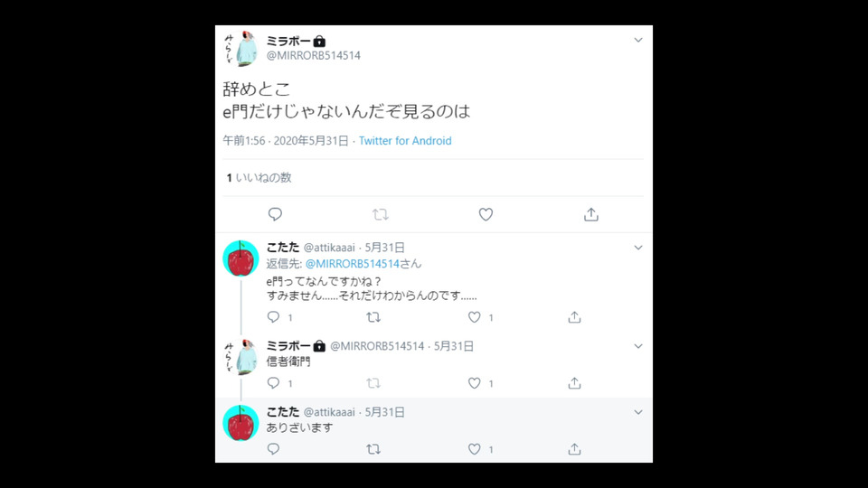868x488 pixels.
Task: Open こたた's apple avatar in last reply
Action: click(x=241, y=423)
